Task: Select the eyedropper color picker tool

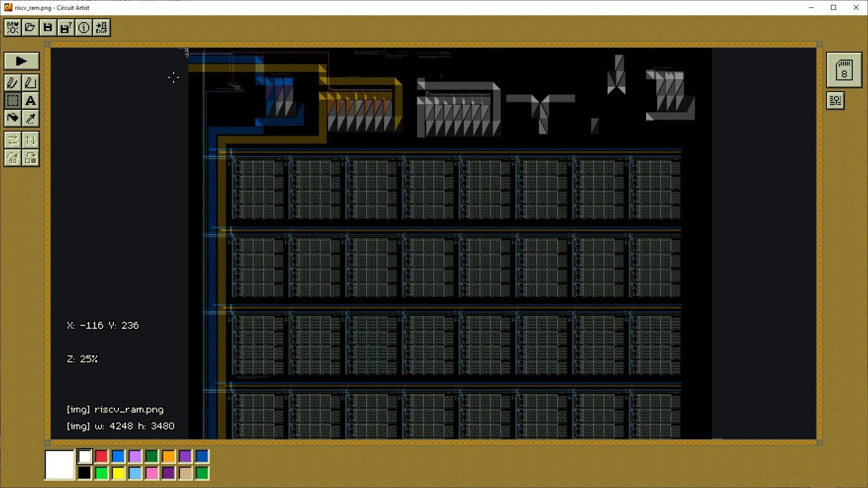Action: pyautogui.click(x=30, y=118)
